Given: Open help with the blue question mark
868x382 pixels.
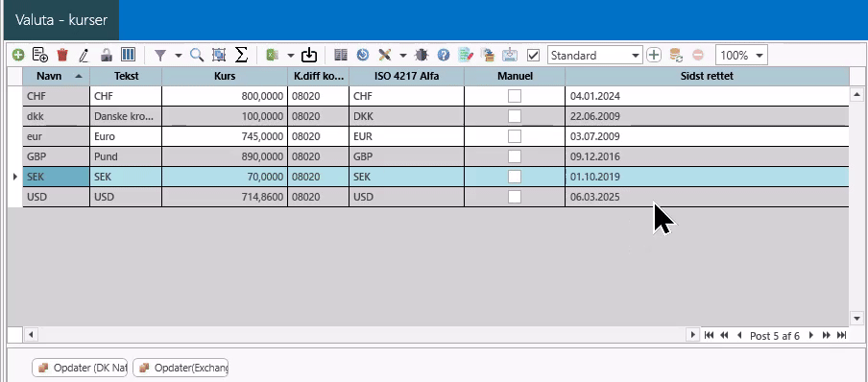Looking at the screenshot, I should pyautogui.click(x=444, y=55).
